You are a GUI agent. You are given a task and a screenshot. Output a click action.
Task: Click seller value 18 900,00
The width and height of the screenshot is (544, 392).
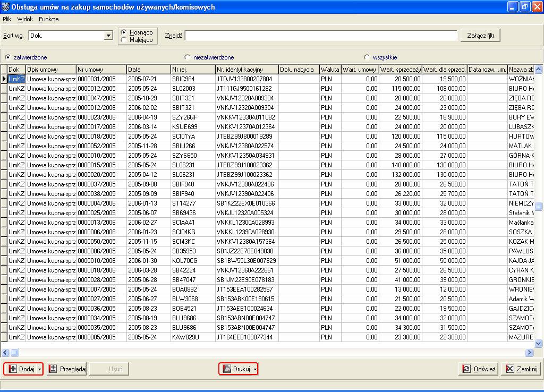click(x=445, y=117)
